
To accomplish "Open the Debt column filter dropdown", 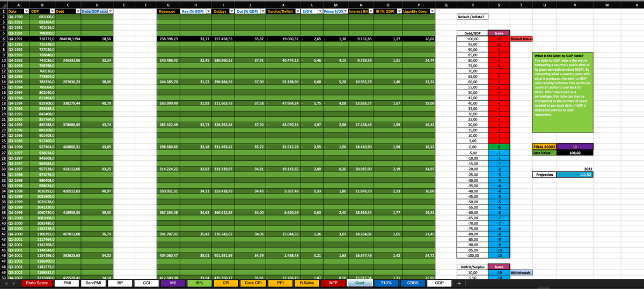I will pyautogui.click(x=79, y=11).
